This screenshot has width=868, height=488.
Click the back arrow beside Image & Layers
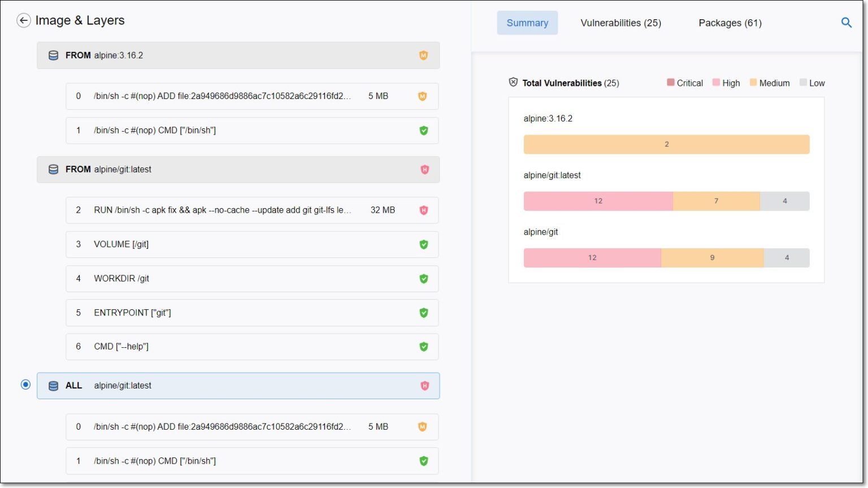pos(24,20)
